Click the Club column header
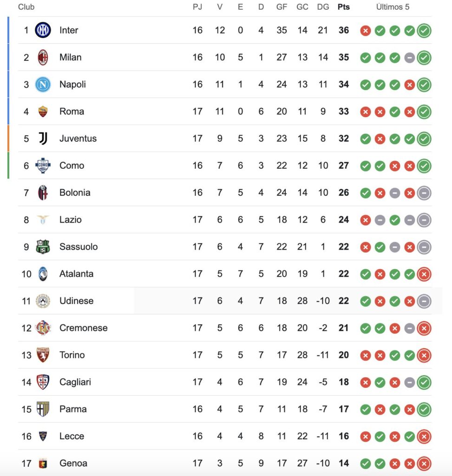 coord(26,7)
